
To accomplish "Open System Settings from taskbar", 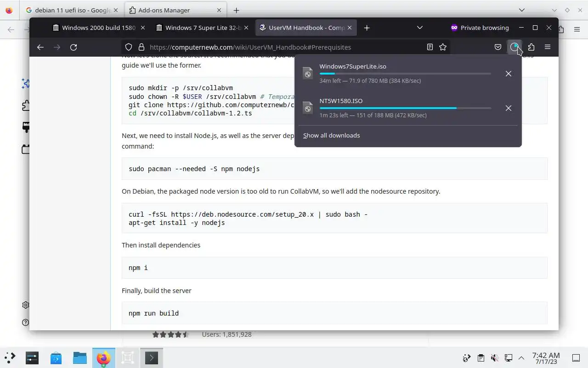I will [x=32, y=357].
